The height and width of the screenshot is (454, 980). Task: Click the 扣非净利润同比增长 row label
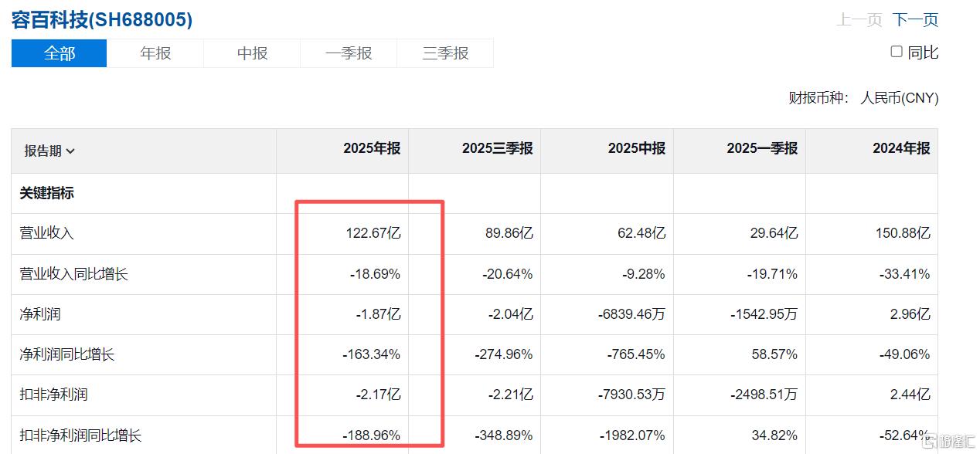[x=81, y=435]
